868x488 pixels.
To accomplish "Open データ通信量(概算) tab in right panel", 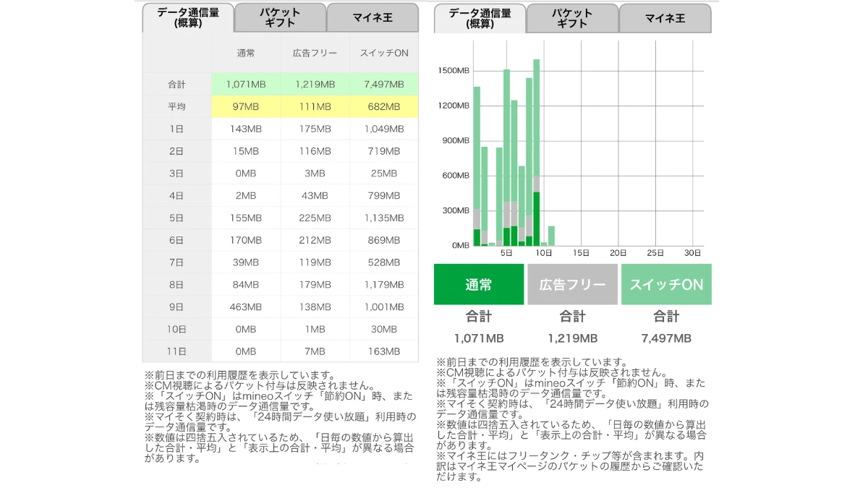I will [x=480, y=17].
